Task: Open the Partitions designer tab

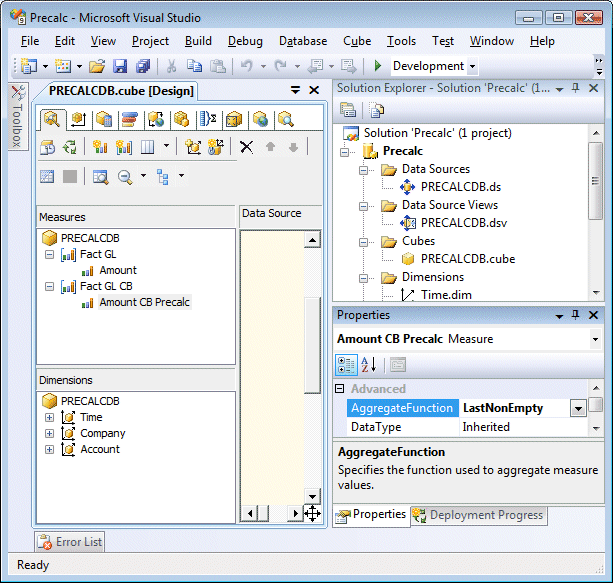Action: [x=181, y=119]
